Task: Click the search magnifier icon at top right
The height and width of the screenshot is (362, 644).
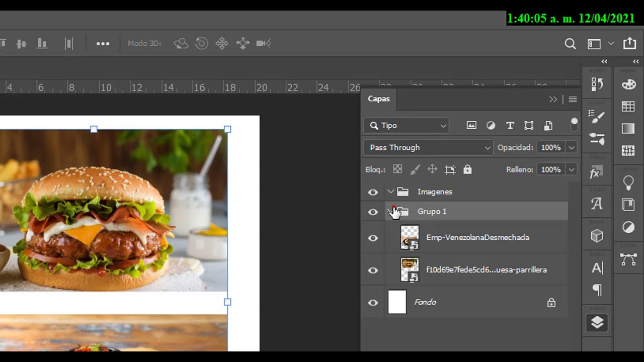Action: click(x=570, y=44)
